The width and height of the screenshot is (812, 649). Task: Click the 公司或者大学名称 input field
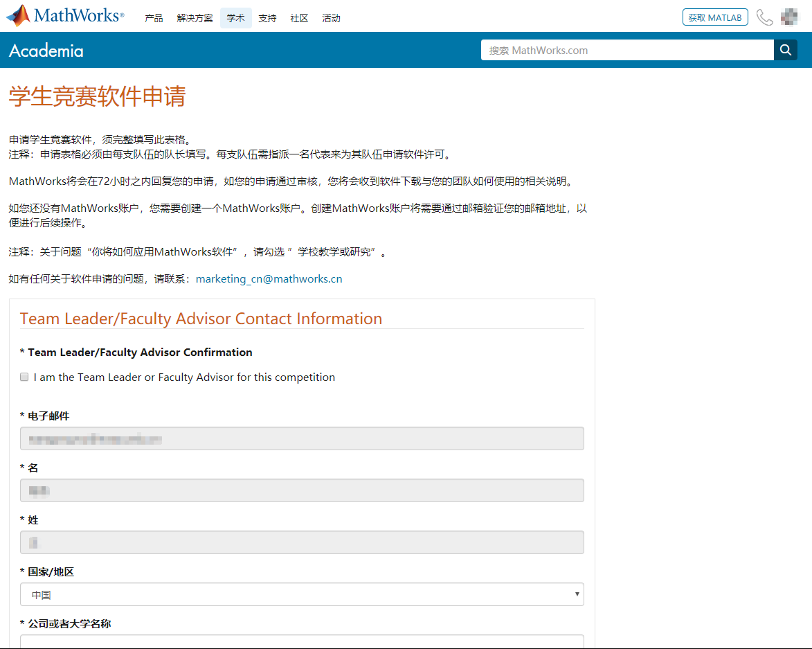pyautogui.click(x=302, y=641)
